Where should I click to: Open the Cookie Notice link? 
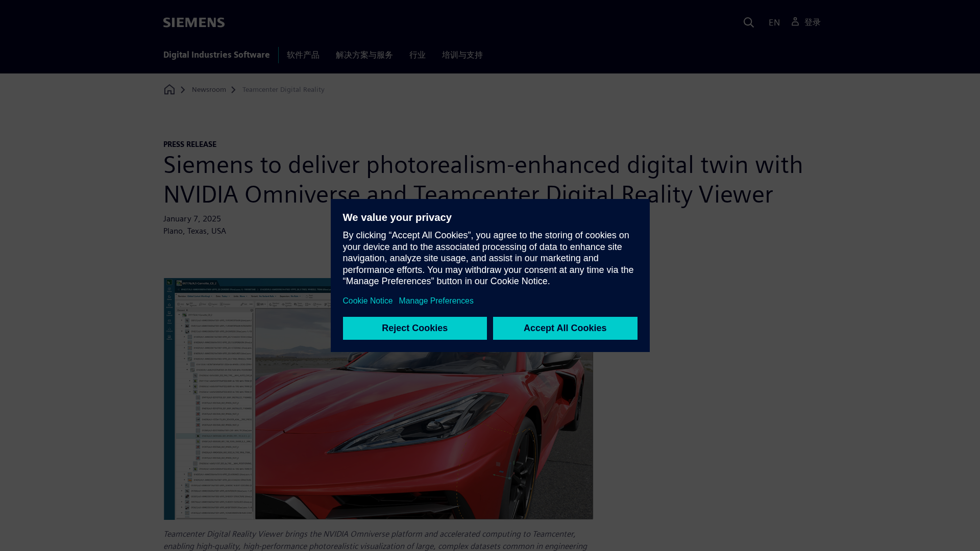click(367, 301)
